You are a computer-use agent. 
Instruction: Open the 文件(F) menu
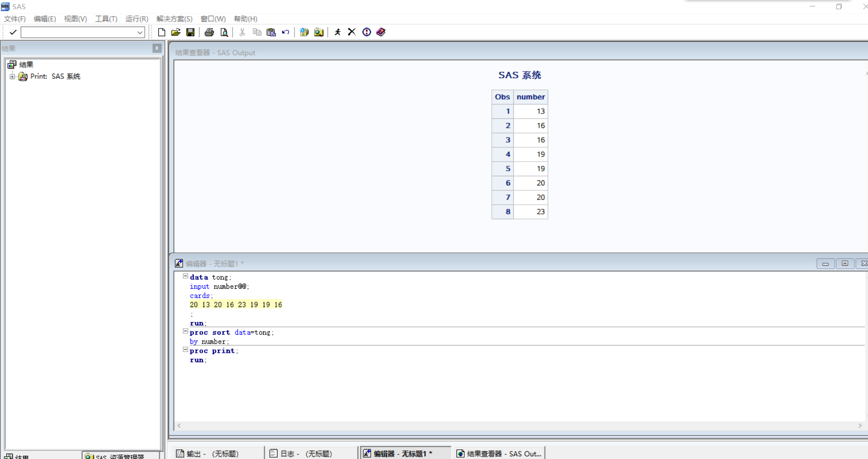point(15,19)
